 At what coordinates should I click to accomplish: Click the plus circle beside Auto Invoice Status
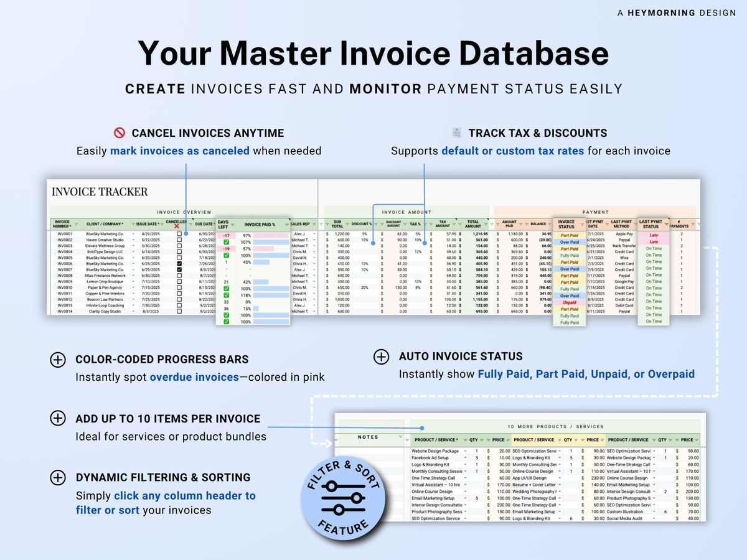click(x=381, y=357)
